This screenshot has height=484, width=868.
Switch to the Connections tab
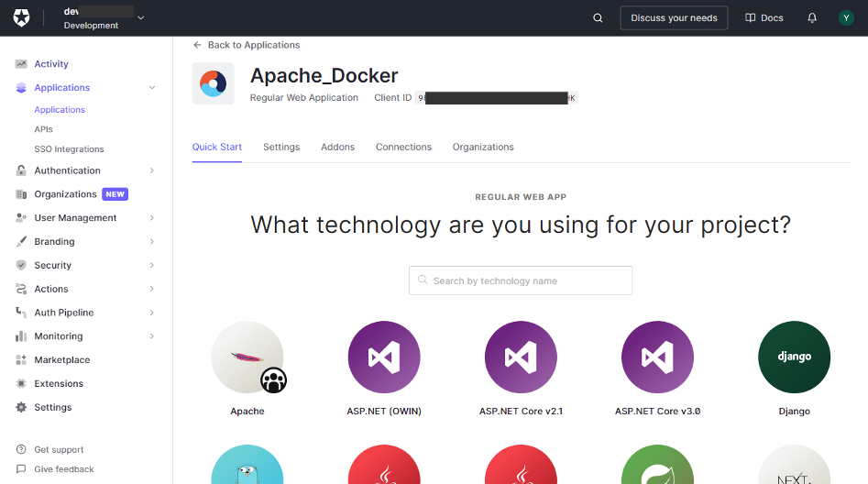point(403,147)
